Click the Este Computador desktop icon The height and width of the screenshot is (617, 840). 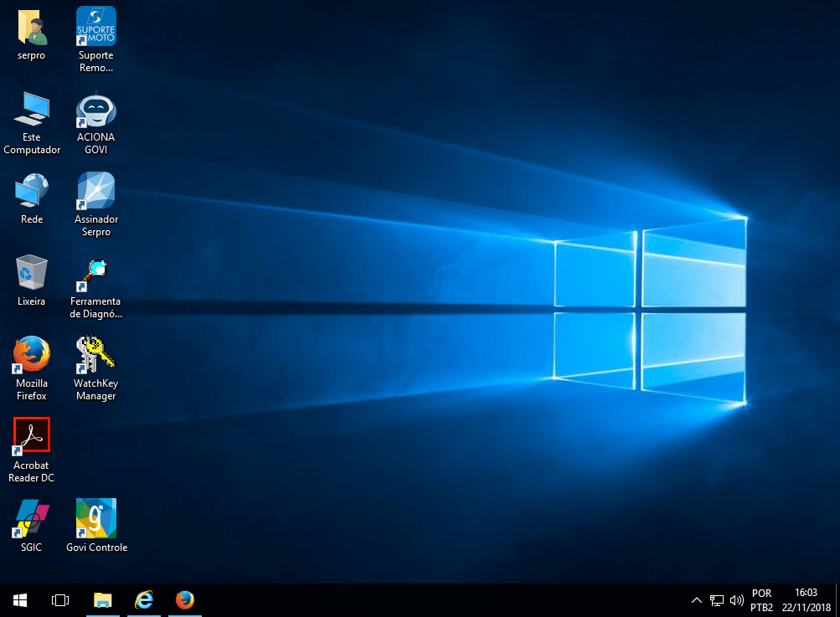[32, 109]
